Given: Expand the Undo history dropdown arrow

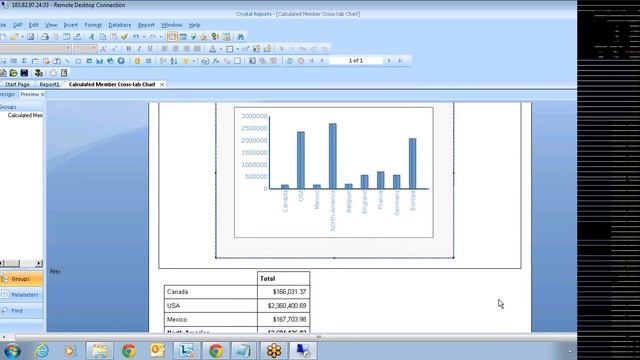Looking at the screenshot, I should pyautogui.click(x=144, y=37).
